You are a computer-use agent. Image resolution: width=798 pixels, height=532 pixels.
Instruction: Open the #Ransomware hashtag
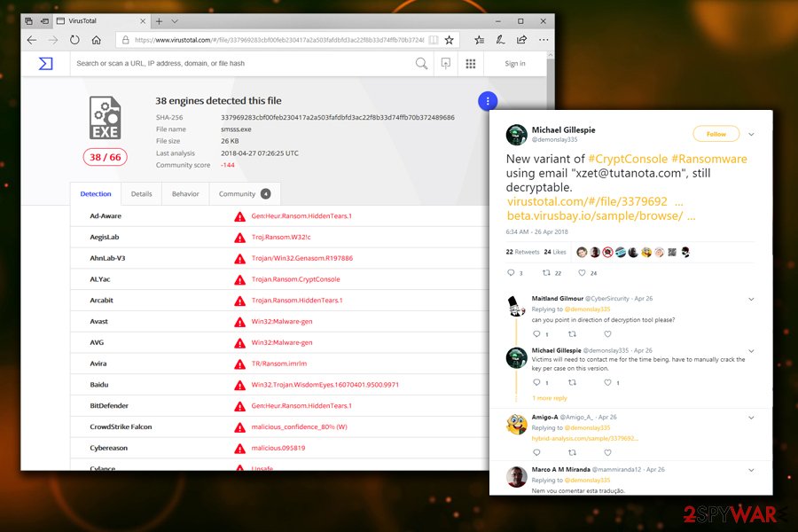(709, 159)
